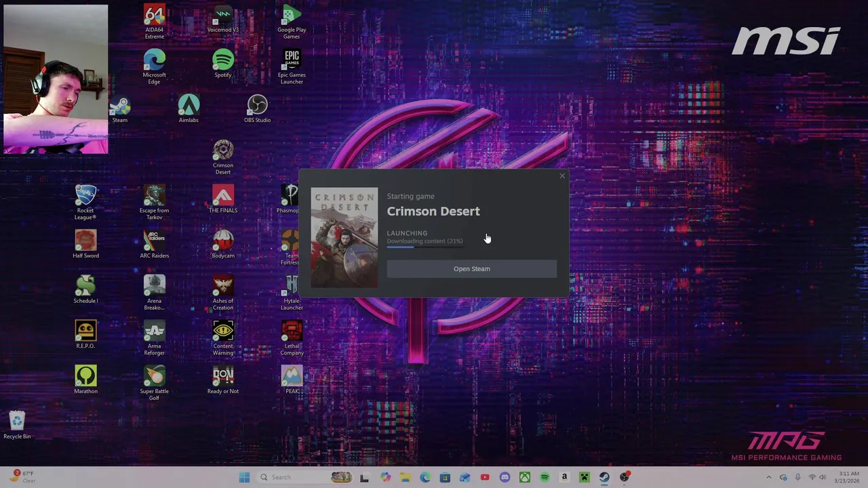The width and height of the screenshot is (868, 488).
Task: Select Team Fortress desktop icon
Action: [290, 247]
